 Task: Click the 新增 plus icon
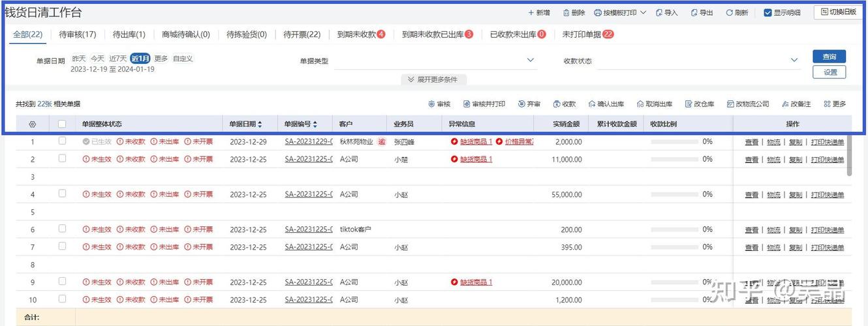pyautogui.click(x=531, y=12)
